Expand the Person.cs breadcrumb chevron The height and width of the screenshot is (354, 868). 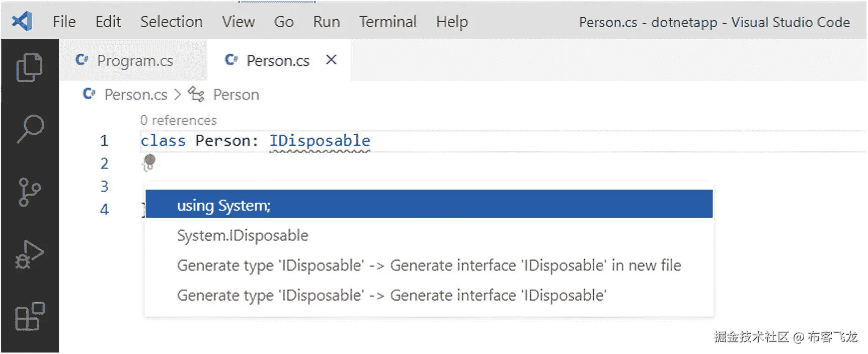click(178, 95)
